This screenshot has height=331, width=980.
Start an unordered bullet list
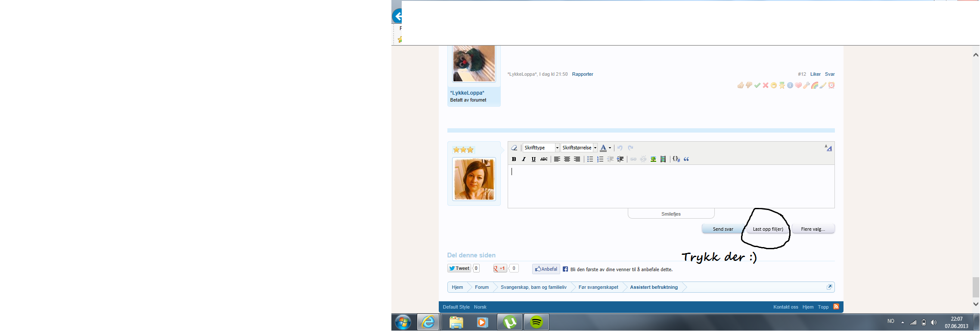[590, 159]
